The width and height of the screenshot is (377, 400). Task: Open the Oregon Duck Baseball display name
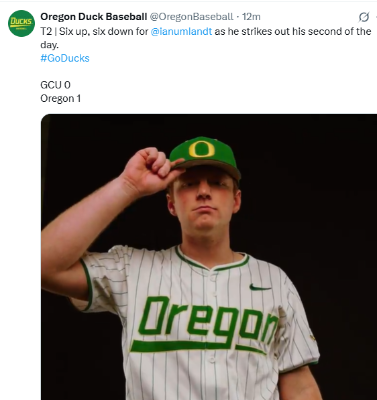[94, 16]
